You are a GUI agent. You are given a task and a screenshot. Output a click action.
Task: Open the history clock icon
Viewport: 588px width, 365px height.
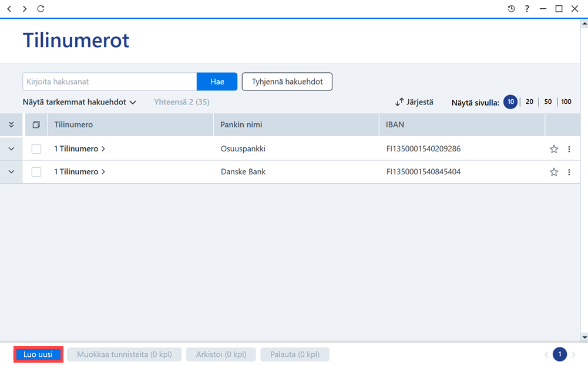click(x=511, y=9)
